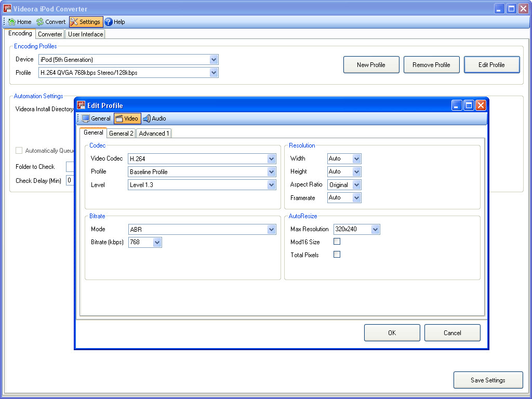The height and width of the screenshot is (399, 532).
Task: Open the Device dropdown
Action: tap(214, 60)
